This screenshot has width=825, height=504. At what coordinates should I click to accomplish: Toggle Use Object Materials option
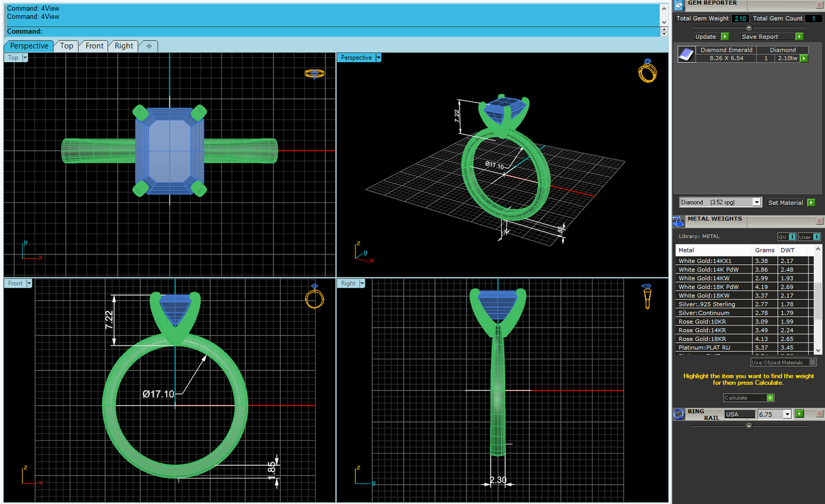783,362
